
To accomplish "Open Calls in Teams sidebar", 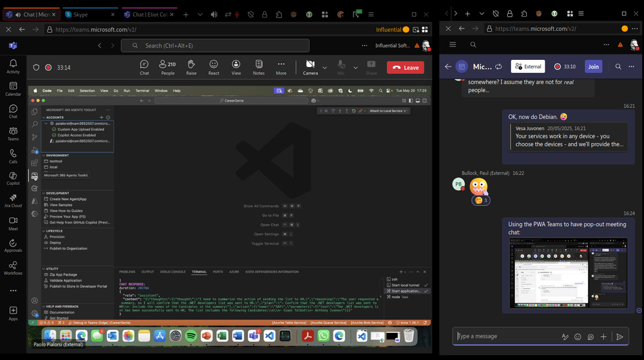I will click(13, 156).
